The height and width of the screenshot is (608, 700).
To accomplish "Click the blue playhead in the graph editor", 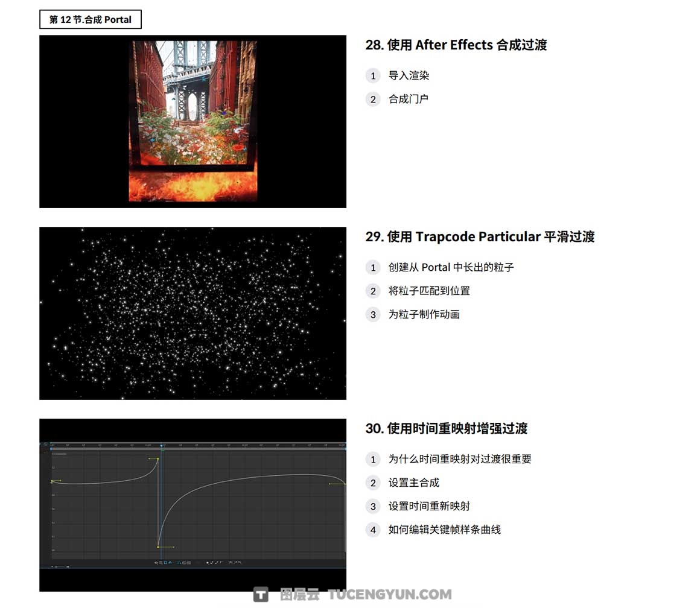I will click(162, 446).
